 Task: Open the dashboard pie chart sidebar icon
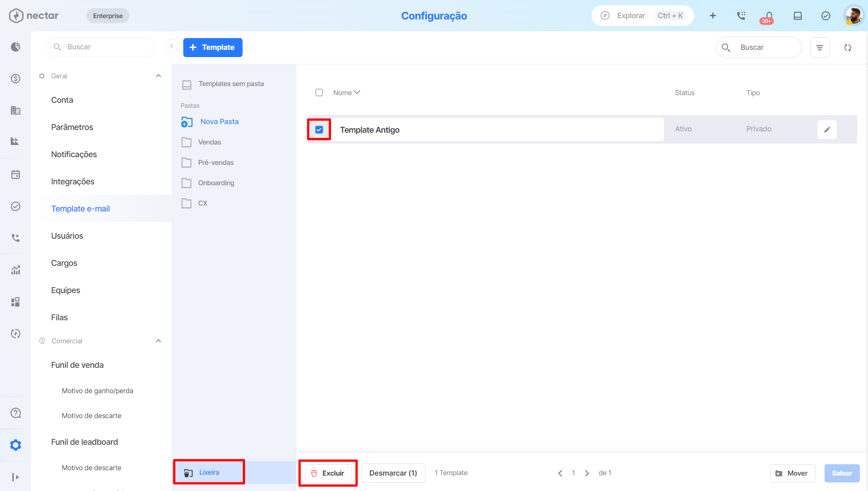[15, 47]
